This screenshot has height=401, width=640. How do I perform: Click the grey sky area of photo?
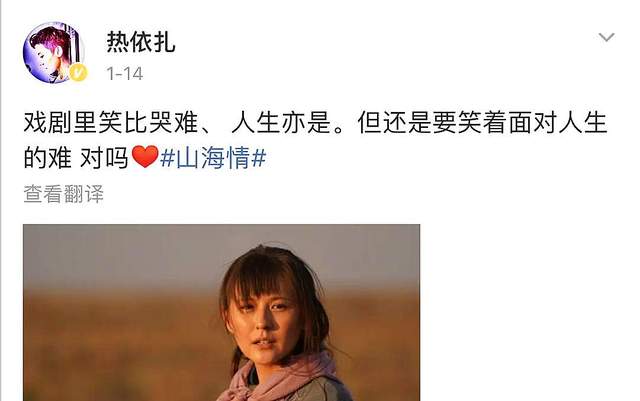[122, 253]
